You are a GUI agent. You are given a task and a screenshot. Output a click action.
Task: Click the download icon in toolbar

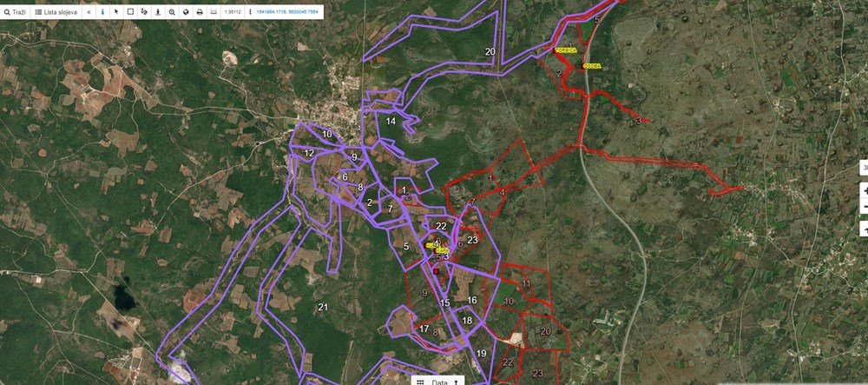158,13
